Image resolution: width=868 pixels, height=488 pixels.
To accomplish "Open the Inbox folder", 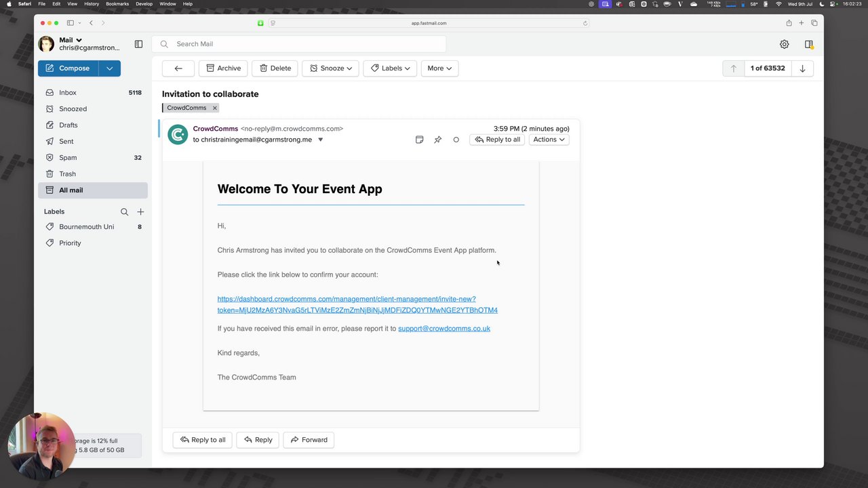I will 93,93.
